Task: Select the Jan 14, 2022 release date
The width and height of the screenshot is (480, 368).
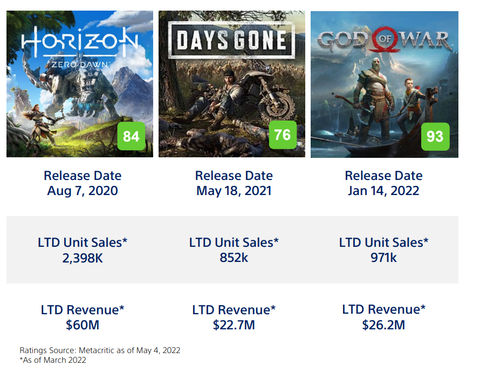Action: point(383,191)
